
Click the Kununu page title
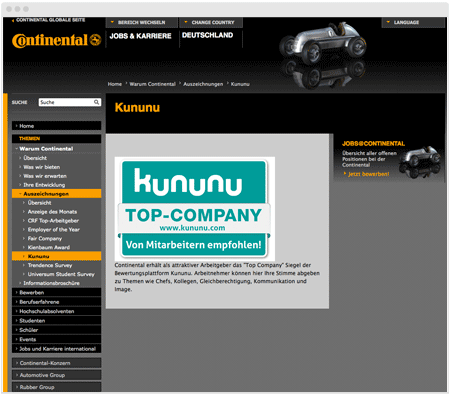[x=137, y=107]
